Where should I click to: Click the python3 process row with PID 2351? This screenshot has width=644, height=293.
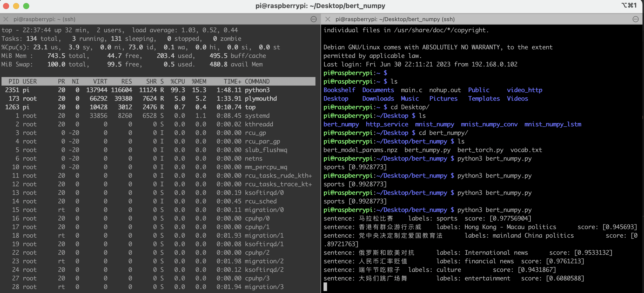158,90
